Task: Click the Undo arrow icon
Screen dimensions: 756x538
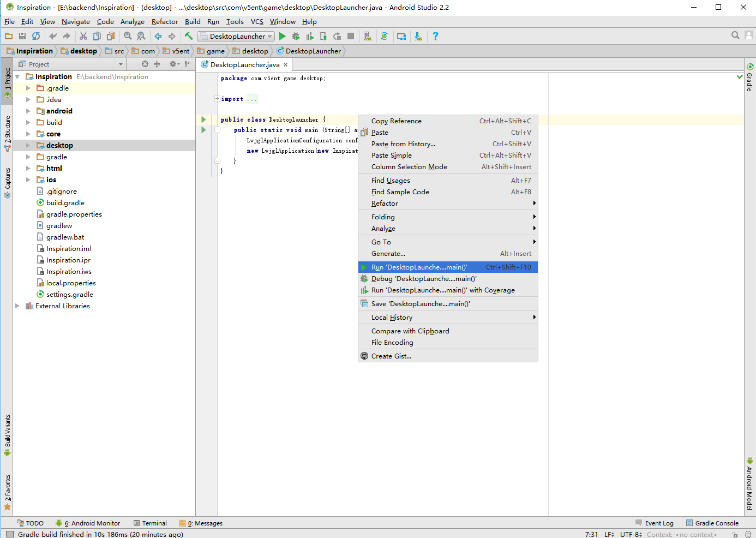Action: click(x=53, y=36)
